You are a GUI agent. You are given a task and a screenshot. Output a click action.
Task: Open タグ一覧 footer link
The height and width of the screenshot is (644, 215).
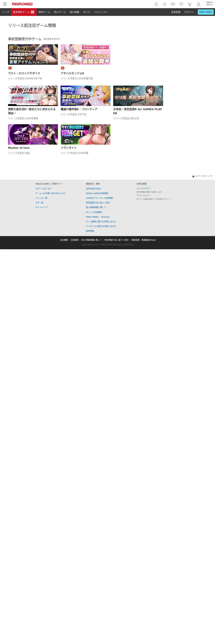click(39, 203)
